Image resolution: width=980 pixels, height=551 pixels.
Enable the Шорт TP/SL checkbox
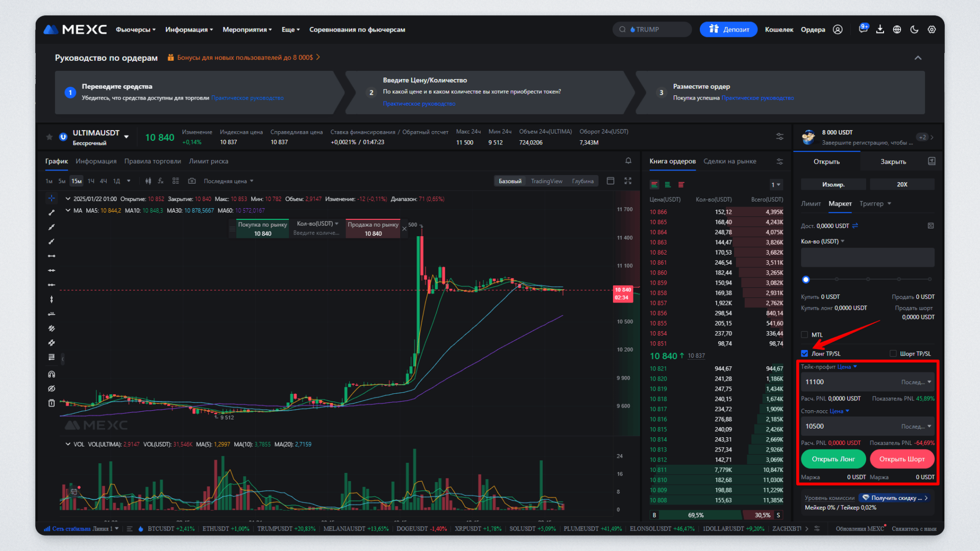(893, 354)
